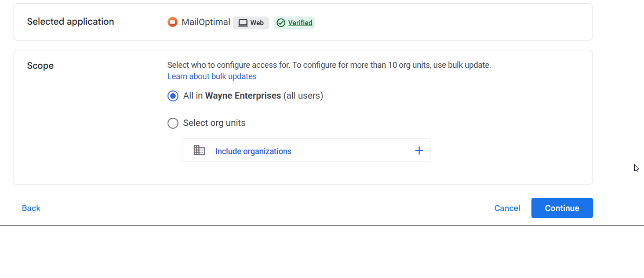
Task: Click the Selected application heading
Action: 71,22
